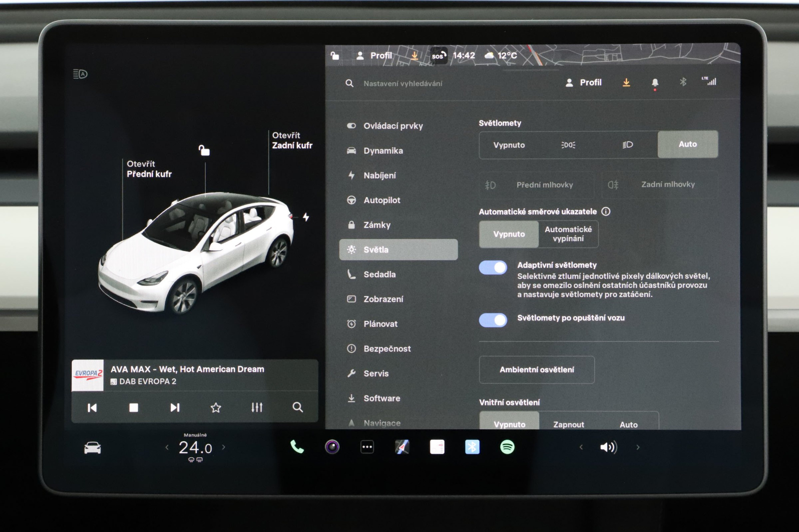
Task: Toggle Adaptivní světlomety switch
Action: point(493,267)
